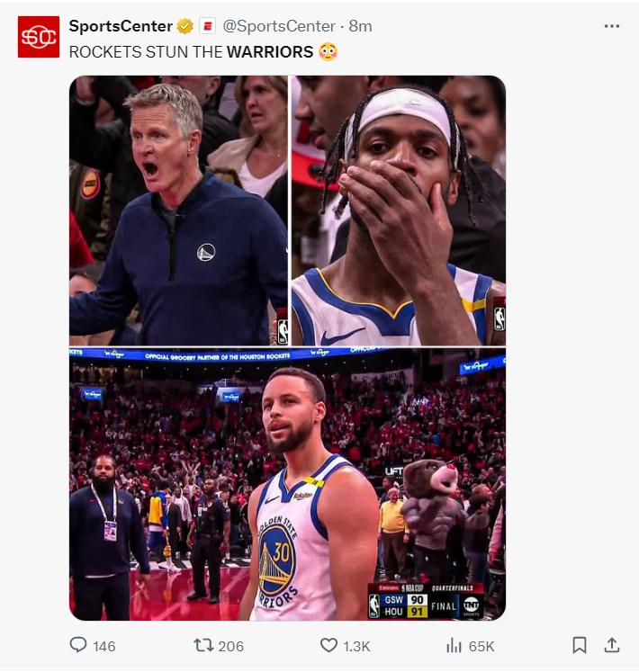Viewport: 639px width, 672px height.
Task: Click the reply speech bubble icon
Action: [x=79, y=645]
